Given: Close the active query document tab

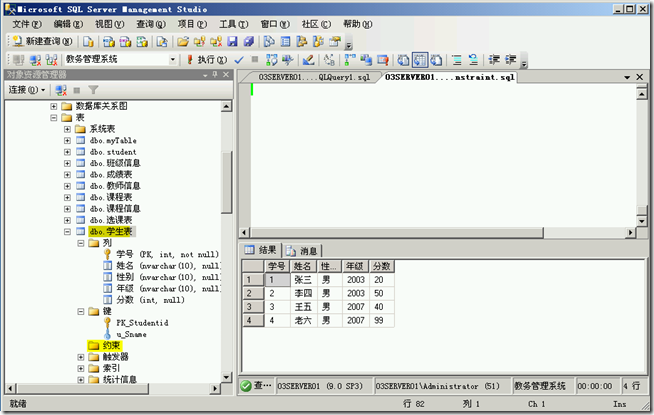Looking at the screenshot, I should coord(640,77).
